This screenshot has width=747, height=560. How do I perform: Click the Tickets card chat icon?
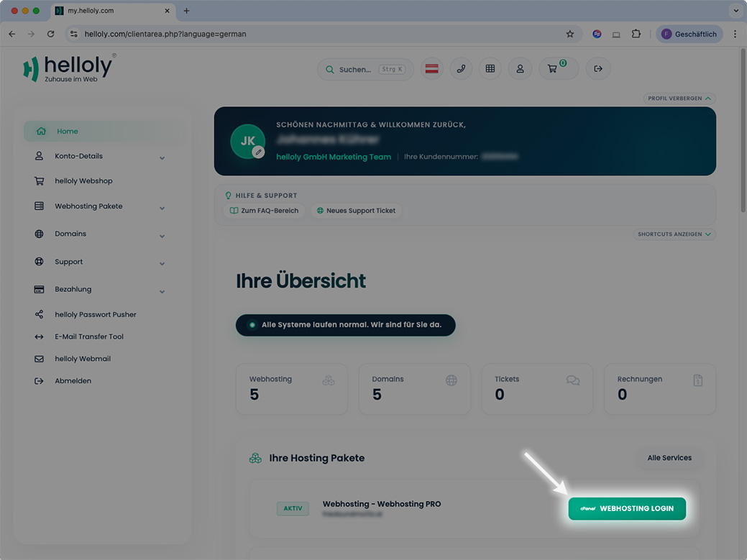tap(573, 380)
